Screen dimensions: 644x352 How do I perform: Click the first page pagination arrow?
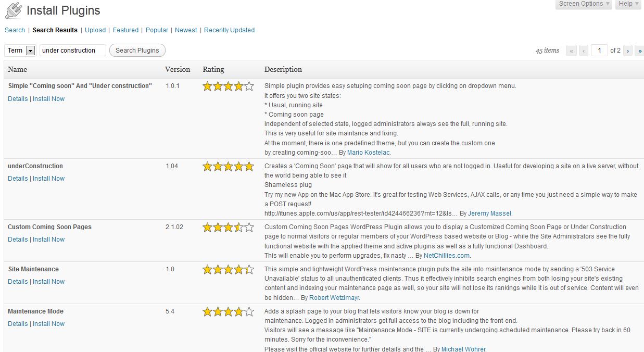click(x=572, y=51)
